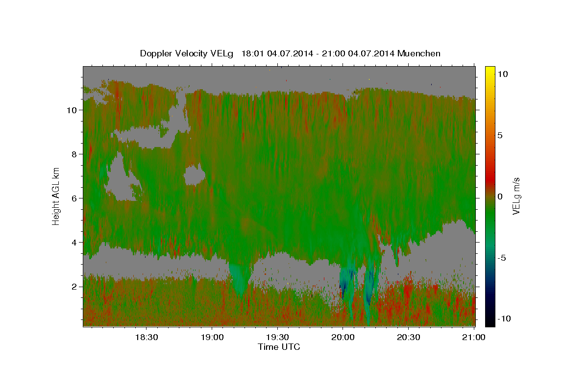Image resolution: width=588 pixels, height=392 pixels.
Task: Click the colorbar value 10 label
Action: pos(503,74)
